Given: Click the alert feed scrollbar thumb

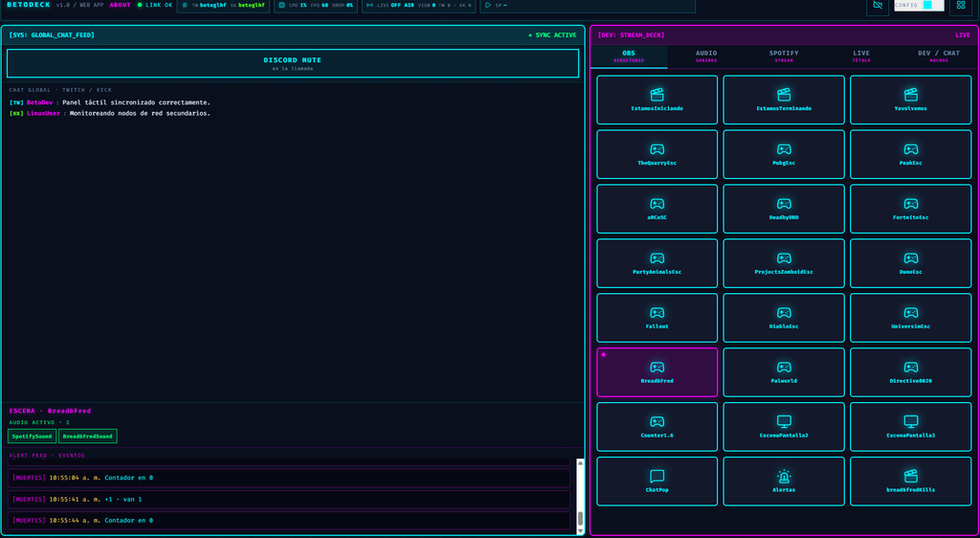Looking at the screenshot, I should click(x=580, y=519).
